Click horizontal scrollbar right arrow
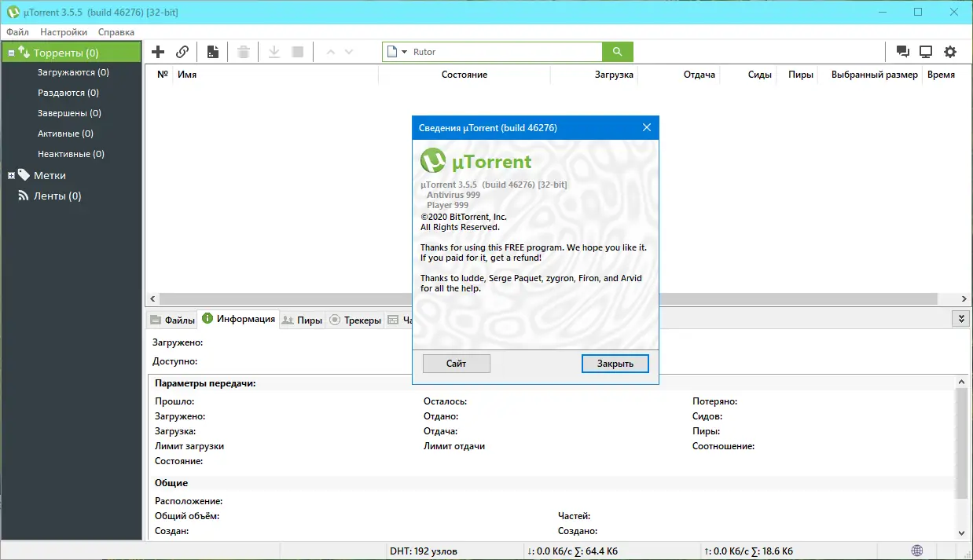973x560 pixels. coord(964,299)
